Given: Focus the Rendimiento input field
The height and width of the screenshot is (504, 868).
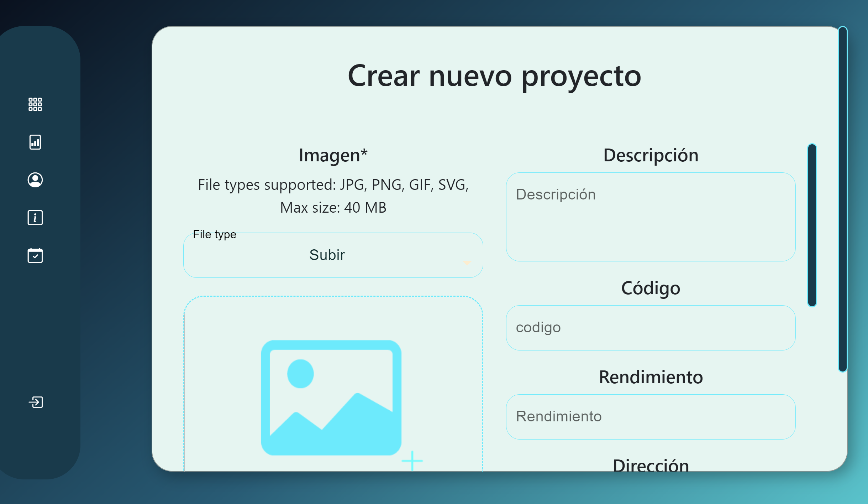Looking at the screenshot, I should point(651,417).
